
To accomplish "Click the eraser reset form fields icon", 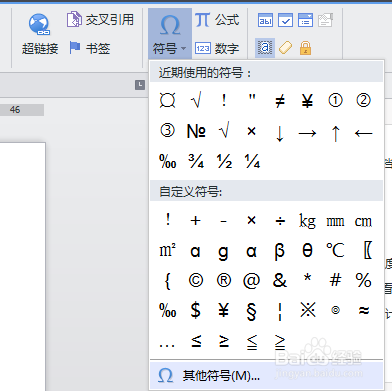I will tap(285, 48).
